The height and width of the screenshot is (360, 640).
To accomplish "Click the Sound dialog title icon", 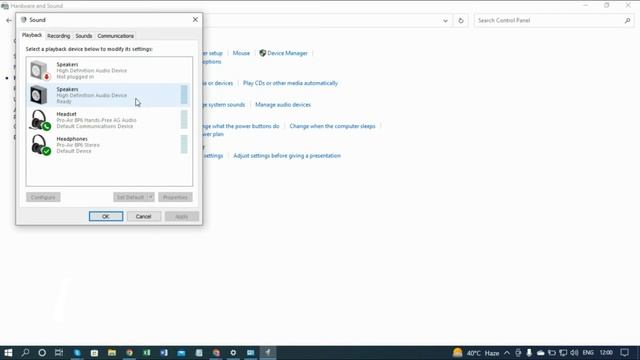I will click(x=24, y=20).
